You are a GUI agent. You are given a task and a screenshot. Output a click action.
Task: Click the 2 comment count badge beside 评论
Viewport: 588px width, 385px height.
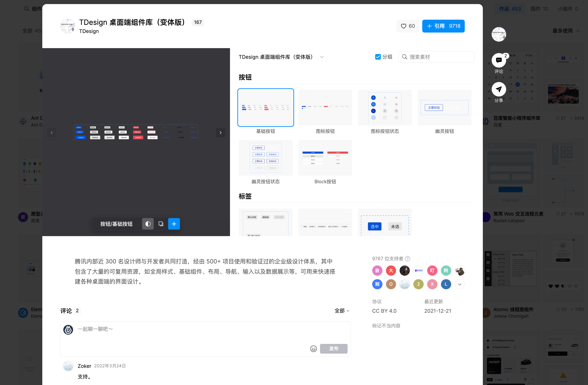coord(77,311)
